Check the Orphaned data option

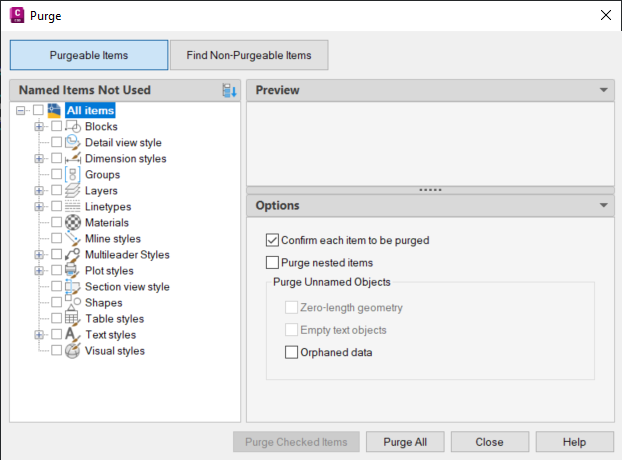pos(291,352)
